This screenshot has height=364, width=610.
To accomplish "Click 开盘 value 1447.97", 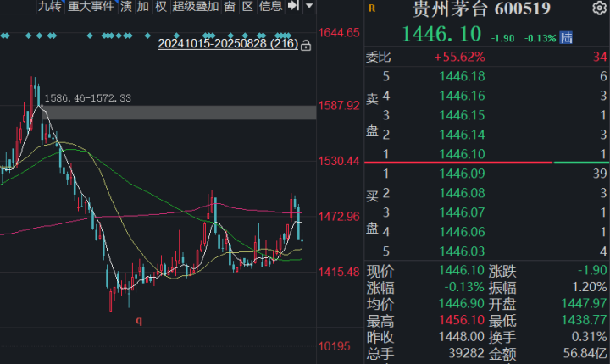I will pyautogui.click(x=584, y=303).
